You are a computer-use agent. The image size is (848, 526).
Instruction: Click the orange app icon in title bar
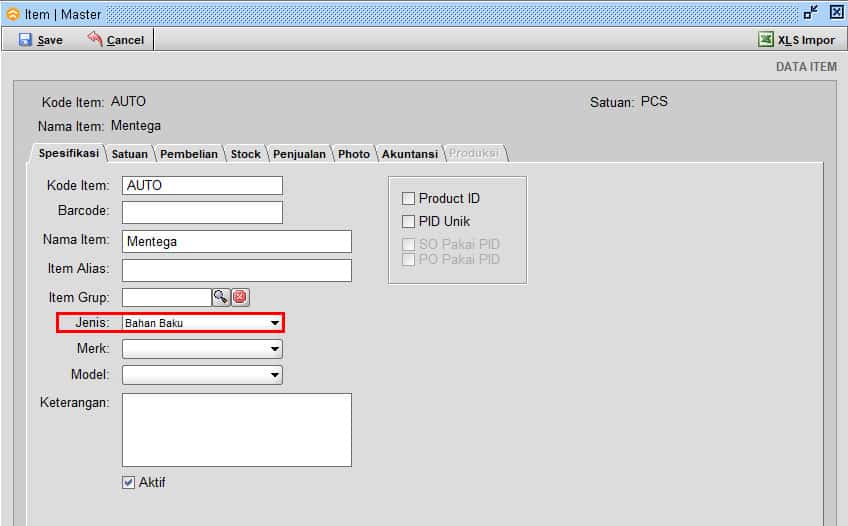[13, 14]
